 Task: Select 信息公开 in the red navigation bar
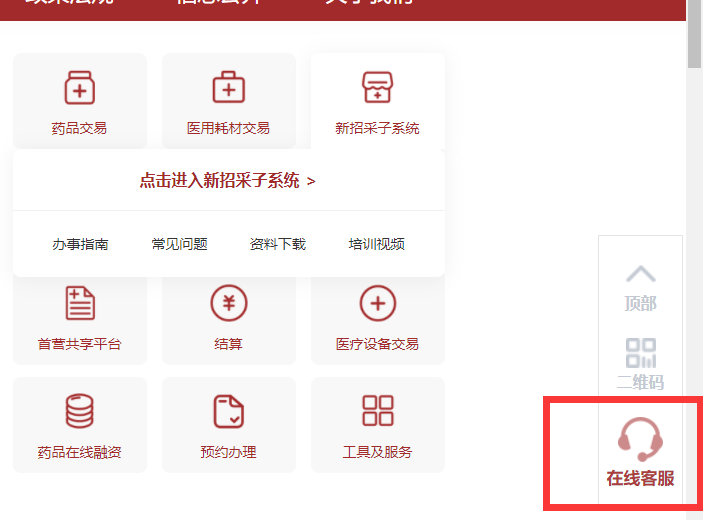(x=218, y=3)
